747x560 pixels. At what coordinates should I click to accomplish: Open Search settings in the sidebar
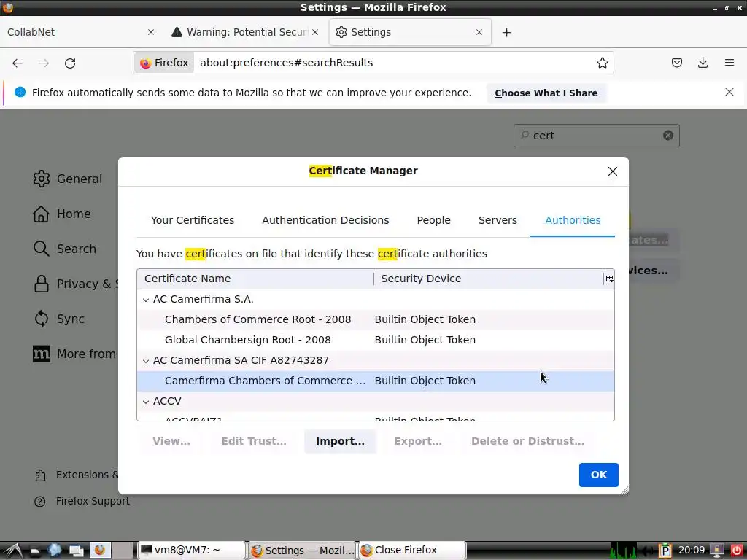pos(65,249)
